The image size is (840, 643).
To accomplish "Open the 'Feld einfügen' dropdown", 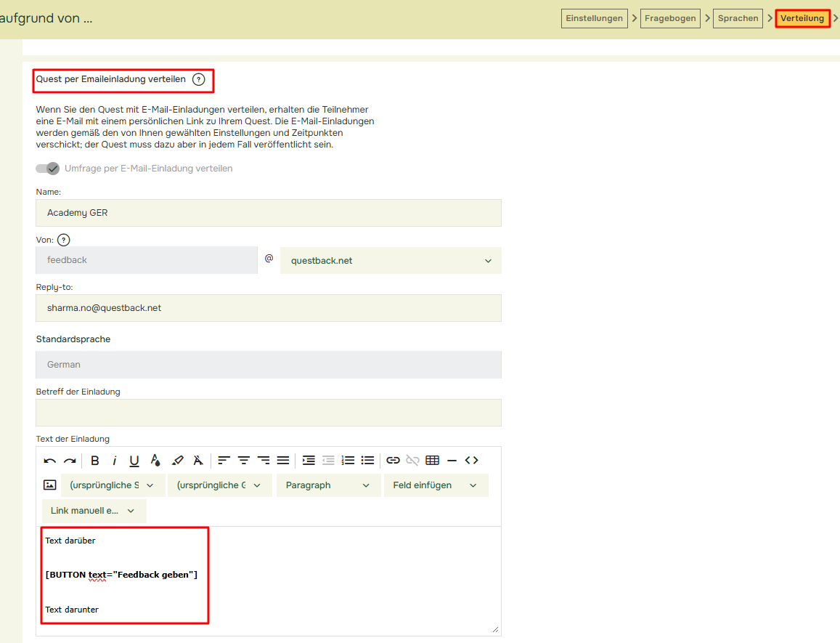I will tap(435, 485).
